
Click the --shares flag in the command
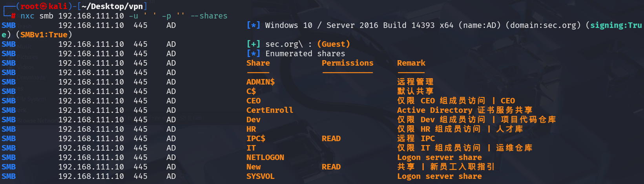209,16
